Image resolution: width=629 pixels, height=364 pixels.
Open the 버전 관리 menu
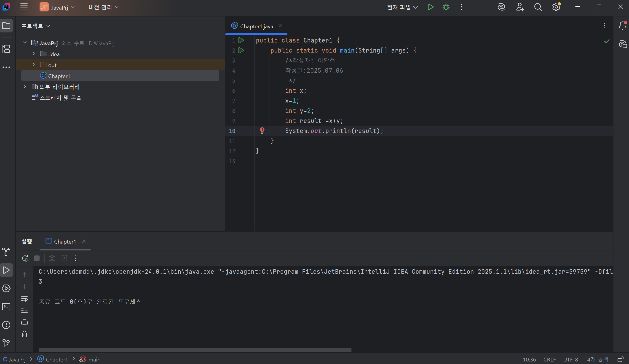104,7
